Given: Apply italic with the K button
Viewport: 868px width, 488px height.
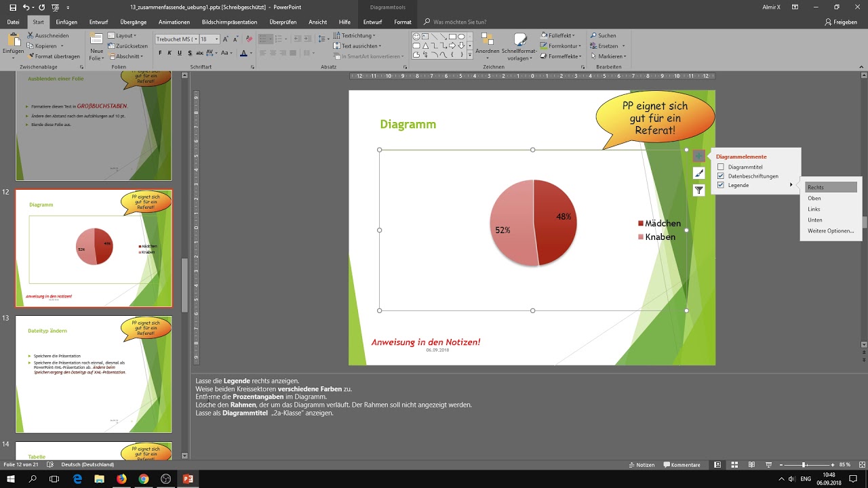Looking at the screenshot, I should (x=170, y=53).
